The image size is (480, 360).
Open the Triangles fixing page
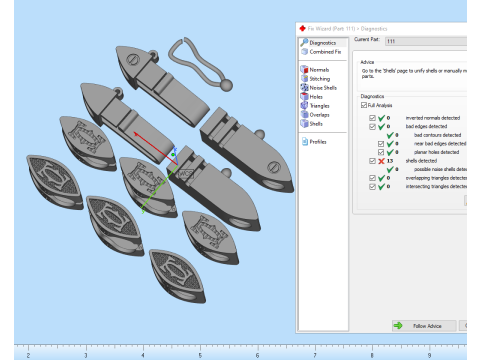point(315,106)
